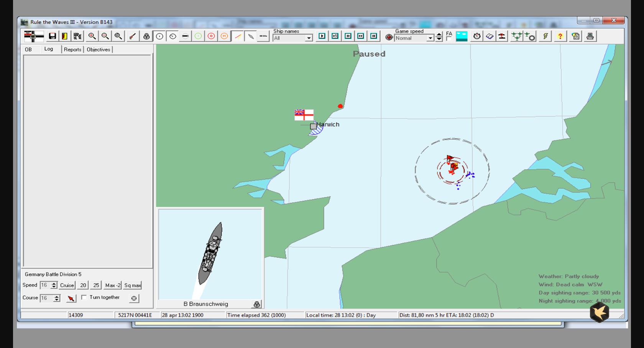Click the stopwatch icon
Image resolution: width=644 pixels, height=348 pixels.
coord(477,36)
